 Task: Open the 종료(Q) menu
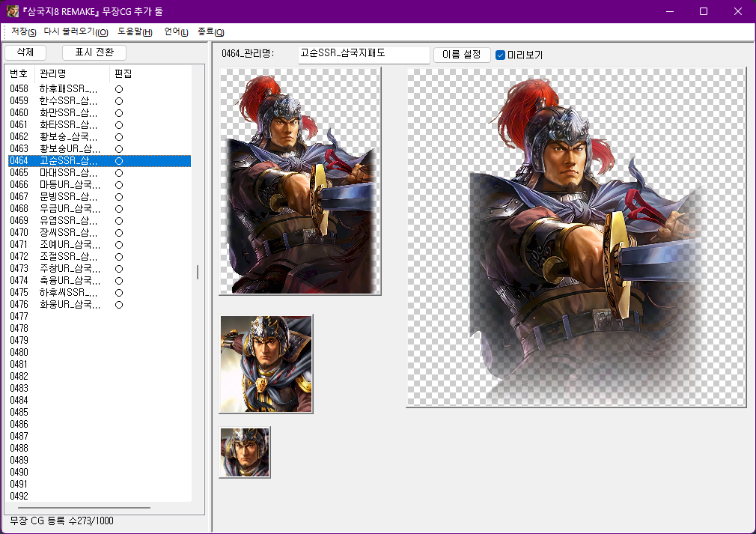click(210, 32)
